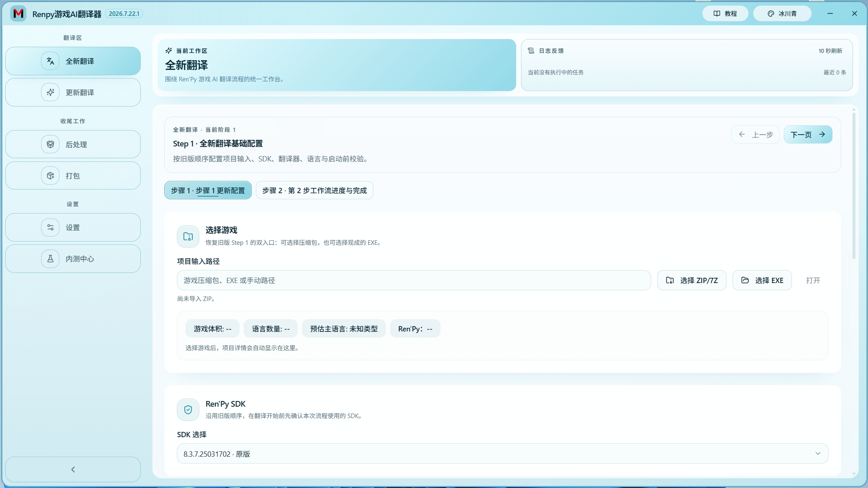Expand the SDK 选择 dropdown
868x488 pixels.
tap(502, 453)
